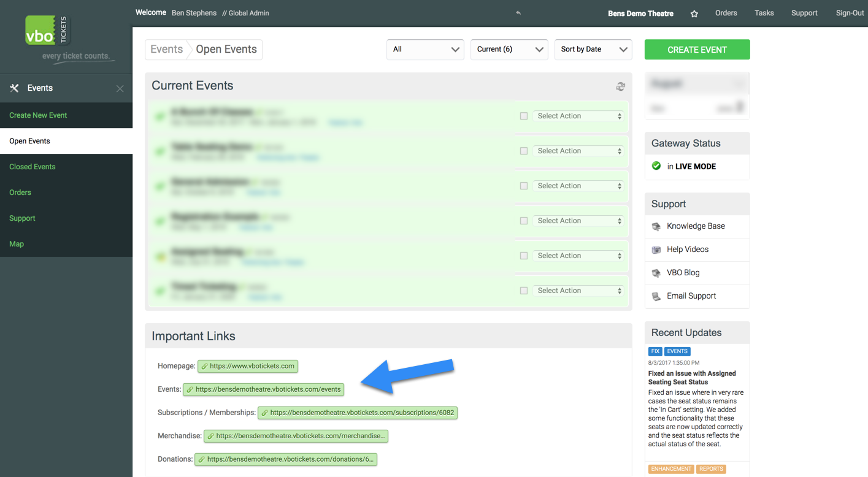
Task: Click the Open Events breadcrumb
Action: (x=226, y=50)
